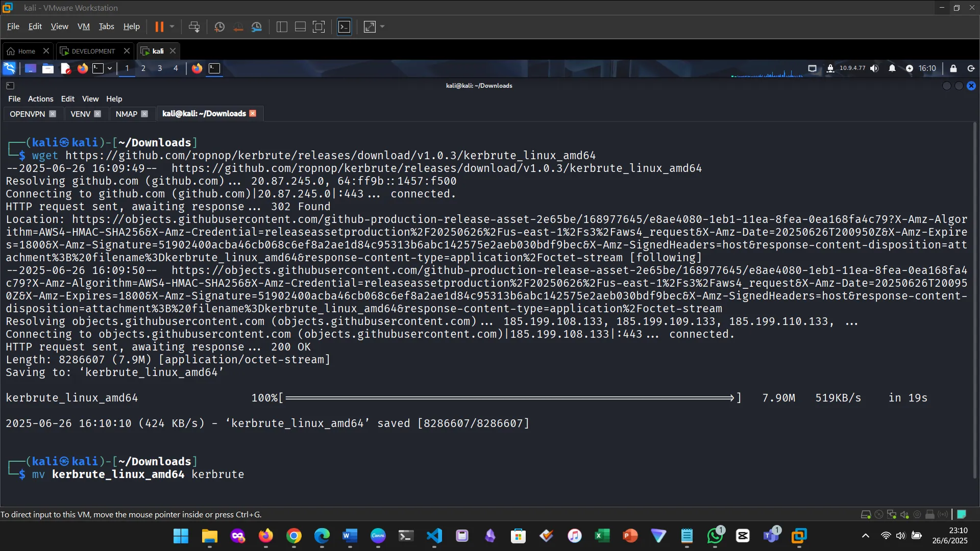Open the terminal profile chevron in the panel
Screen dimensions: 980x551
(109, 68)
